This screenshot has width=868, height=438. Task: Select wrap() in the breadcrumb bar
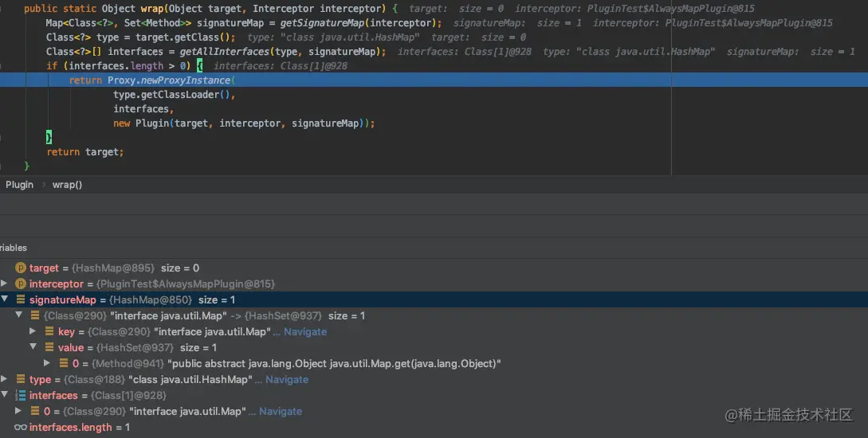(67, 185)
